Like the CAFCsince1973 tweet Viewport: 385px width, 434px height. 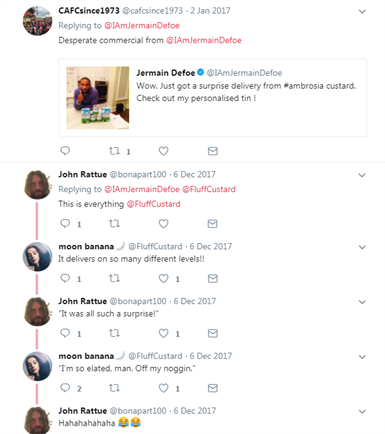[x=163, y=151]
